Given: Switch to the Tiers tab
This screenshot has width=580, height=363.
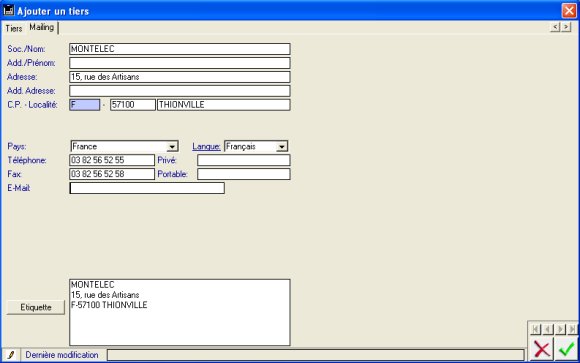Looking at the screenshot, I should 14,28.
